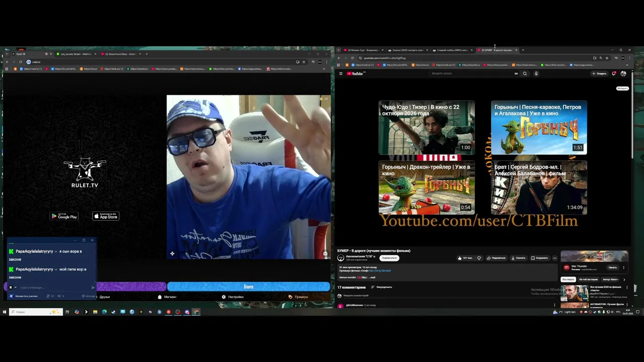Image resolution: width=644 pixels, height=362 pixels.
Task: Open the bit.ly link in description
Action: [380, 270]
